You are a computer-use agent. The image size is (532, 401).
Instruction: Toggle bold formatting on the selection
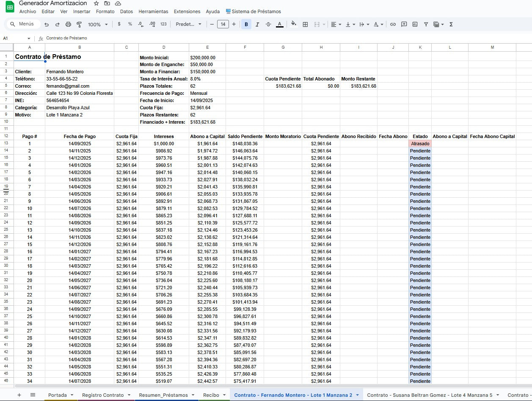tap(246, 24)
